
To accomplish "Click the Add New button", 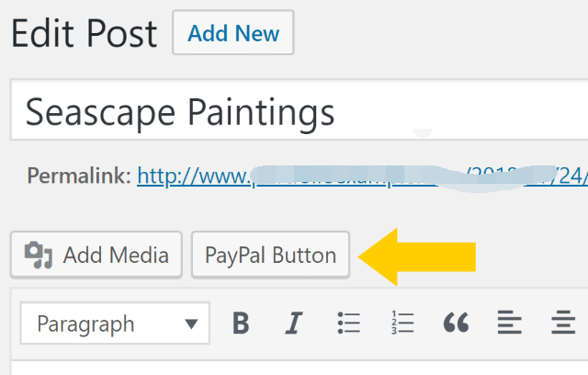I will (x=232, y=32).
